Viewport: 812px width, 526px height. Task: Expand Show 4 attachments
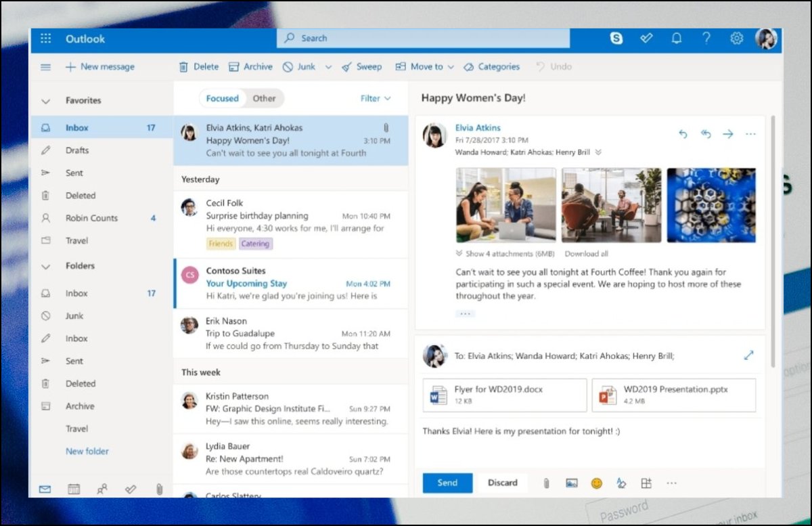505,254
